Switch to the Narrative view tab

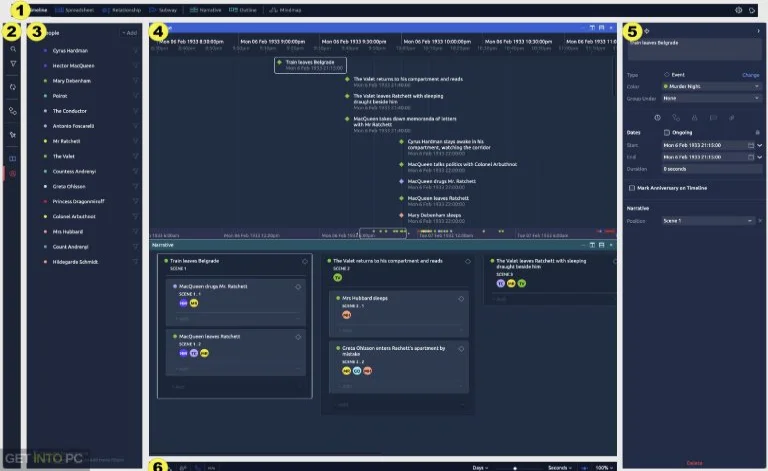point(205,10)
